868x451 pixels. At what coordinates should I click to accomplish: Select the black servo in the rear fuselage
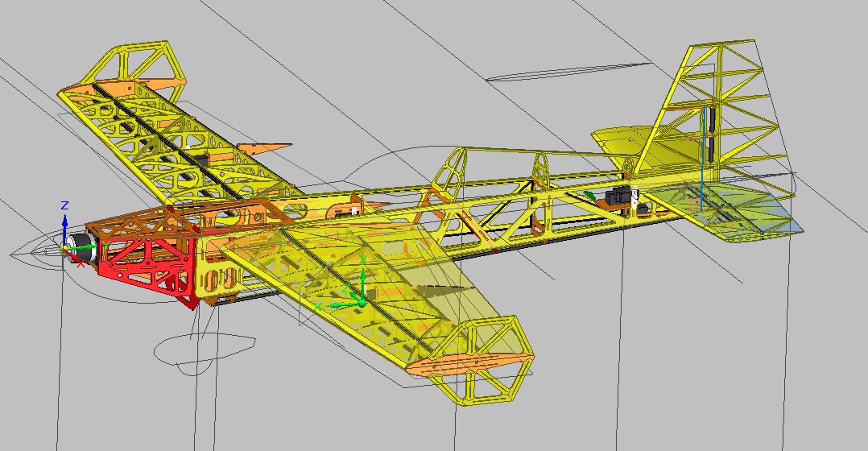[x=618, y=196]
